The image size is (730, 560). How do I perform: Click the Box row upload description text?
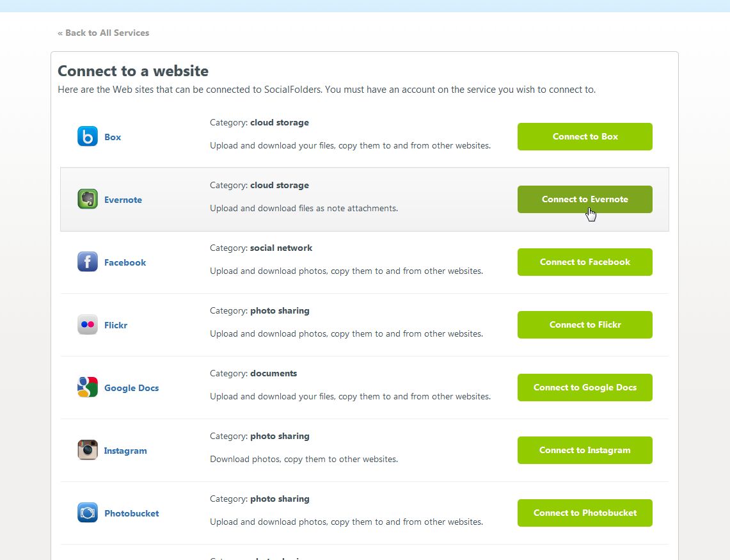[350, 146]
